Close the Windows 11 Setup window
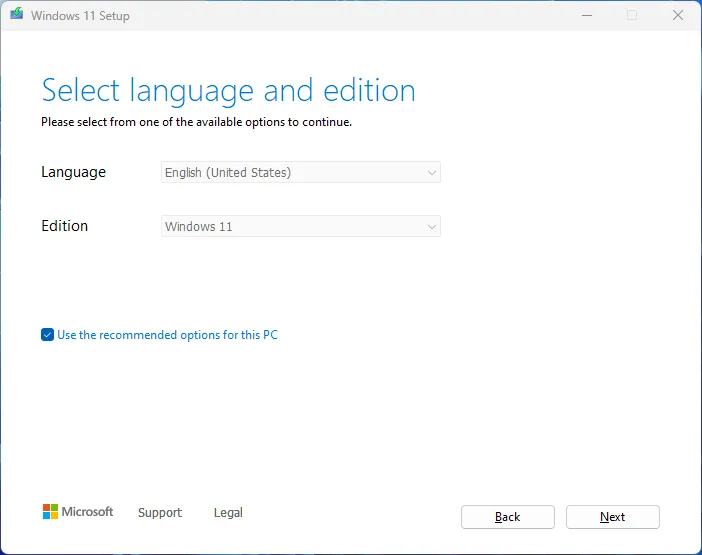Viewport: 702px width, 555px height. (678, 15)
